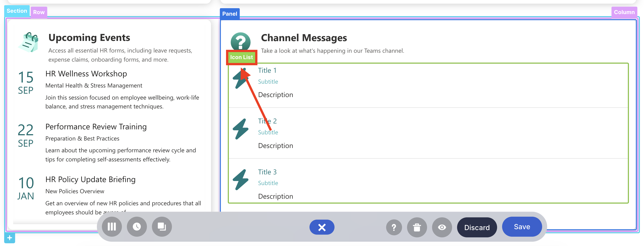
Task: Select the Panel label tab
Action: click(x=229, y=14)
